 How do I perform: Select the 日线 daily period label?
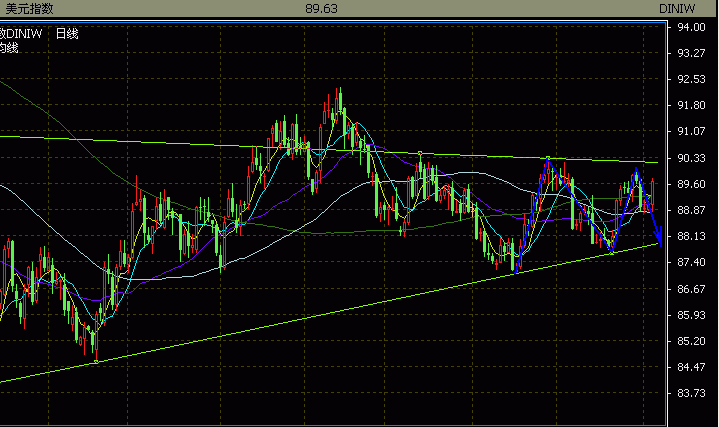click(67, 33)
